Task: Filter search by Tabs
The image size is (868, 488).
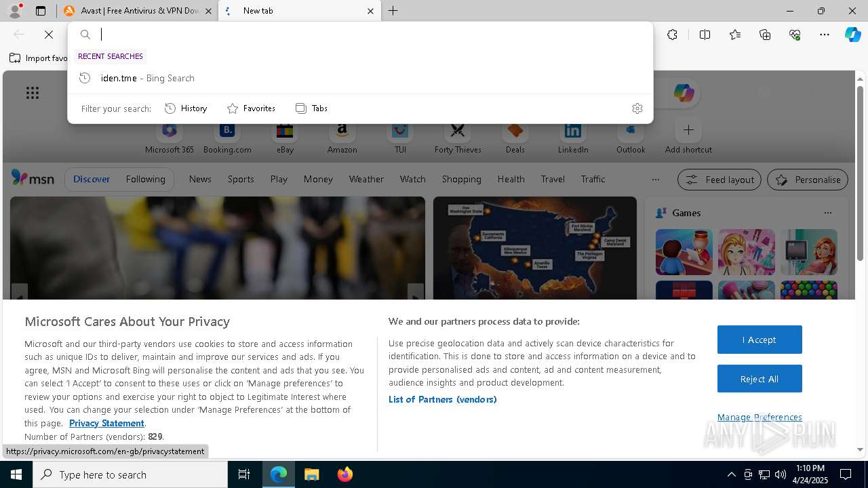Action: pyautogui.click(x=311, y=108)
